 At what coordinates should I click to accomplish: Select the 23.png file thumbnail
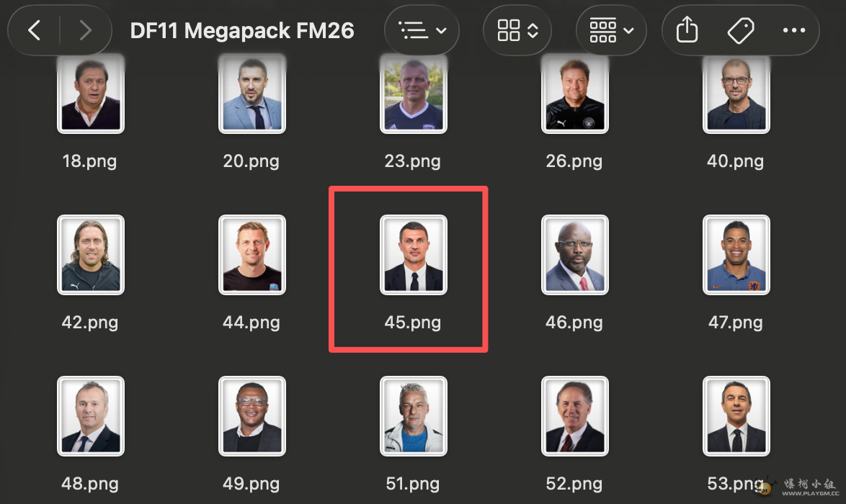413,95
